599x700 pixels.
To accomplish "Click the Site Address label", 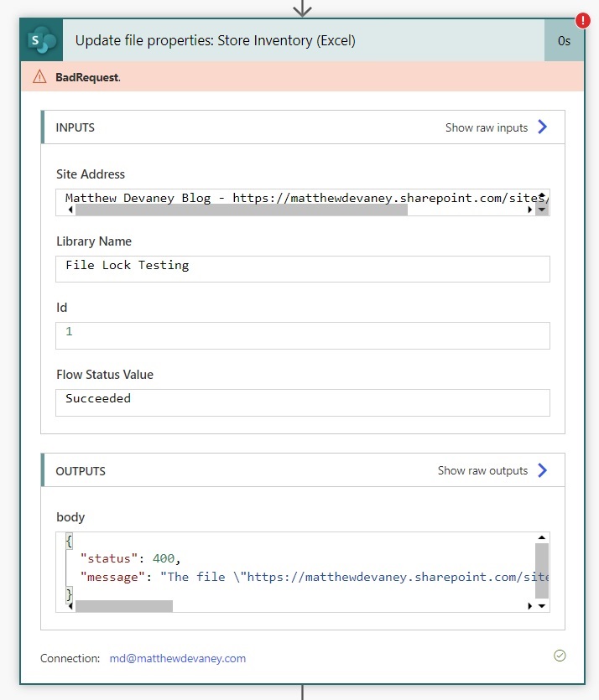I will click(91, 174).
